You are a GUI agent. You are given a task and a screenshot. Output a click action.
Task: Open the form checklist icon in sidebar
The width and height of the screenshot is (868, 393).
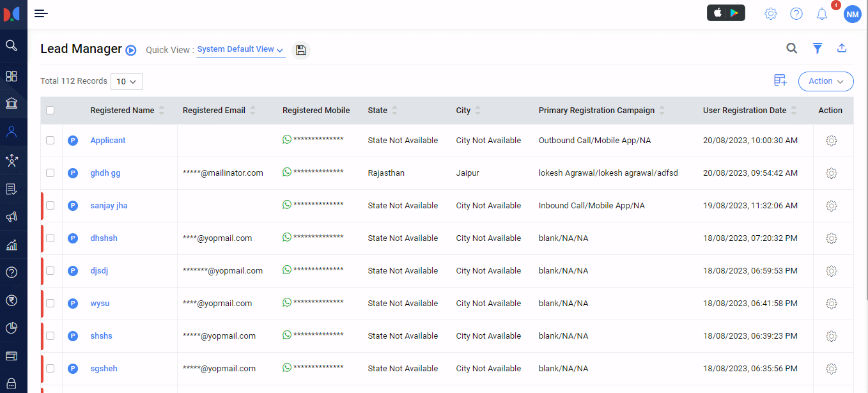coord(12,189)
